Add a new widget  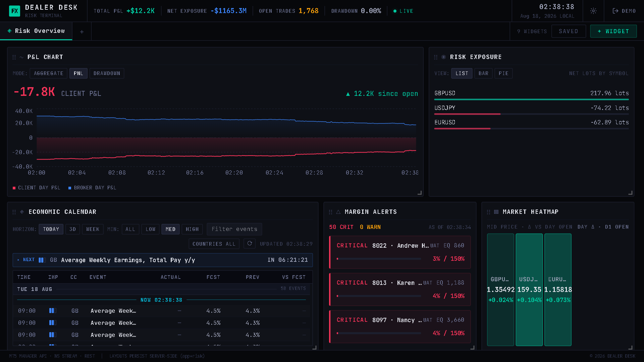tap(613, 31)
